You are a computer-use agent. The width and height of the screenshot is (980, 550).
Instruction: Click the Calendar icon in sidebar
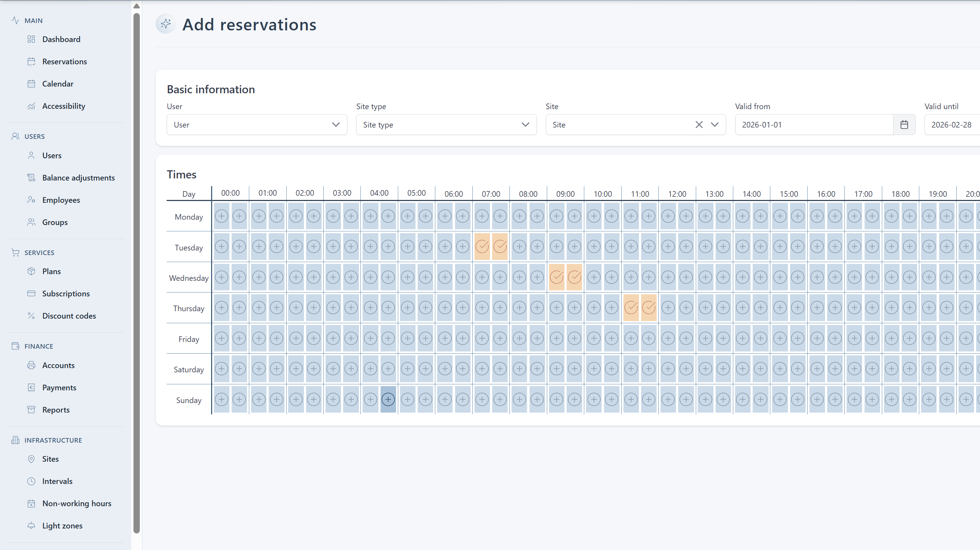coord(31,84)
